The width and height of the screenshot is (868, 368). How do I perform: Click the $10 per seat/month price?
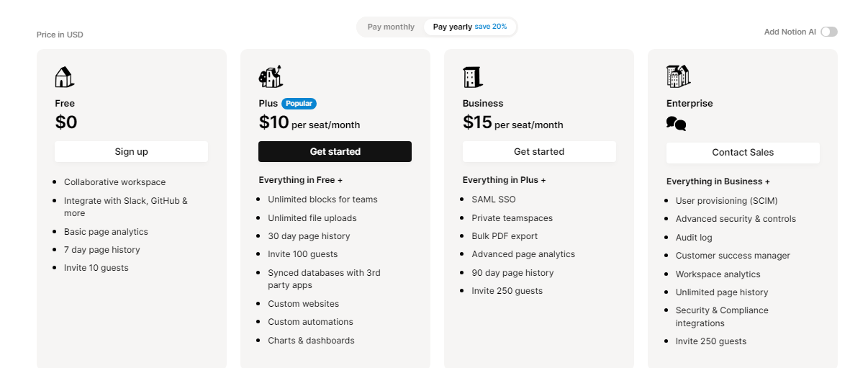pos(309,123)
